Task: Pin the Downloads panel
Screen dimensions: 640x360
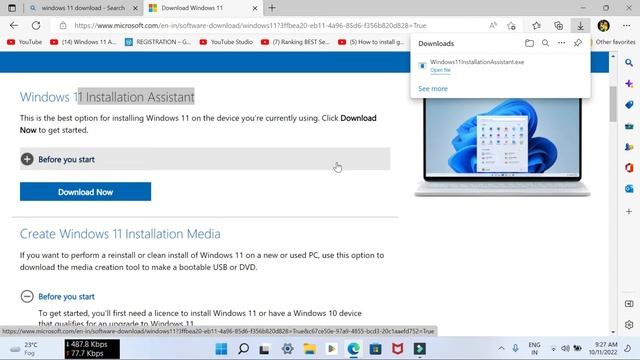Action: click(578, 43)
